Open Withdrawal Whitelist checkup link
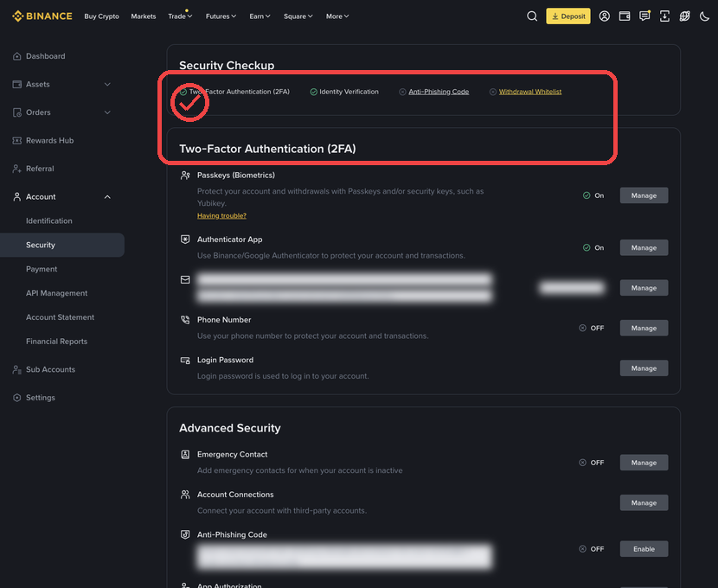This screenshot has width=718, height=588. click(x=530, y=92)
